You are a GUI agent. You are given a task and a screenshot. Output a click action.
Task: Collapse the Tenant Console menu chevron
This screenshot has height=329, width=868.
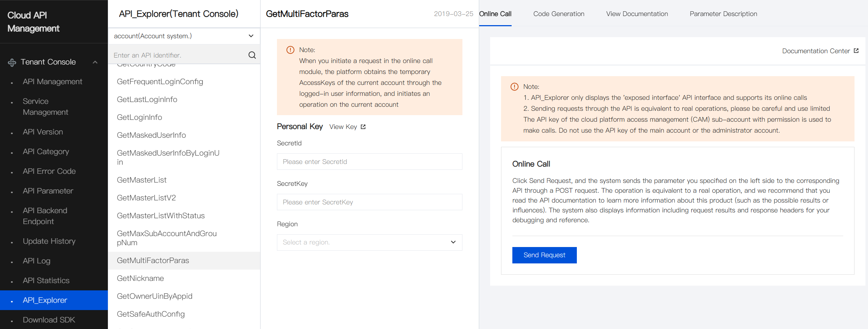pyautogui.click(x=95, y=62)
